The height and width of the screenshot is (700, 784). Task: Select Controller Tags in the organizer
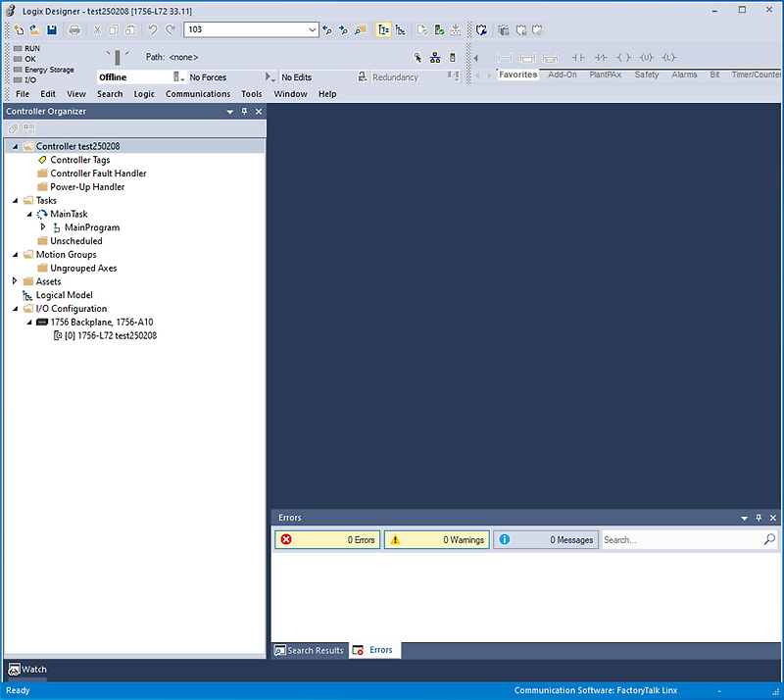point(82,159)
